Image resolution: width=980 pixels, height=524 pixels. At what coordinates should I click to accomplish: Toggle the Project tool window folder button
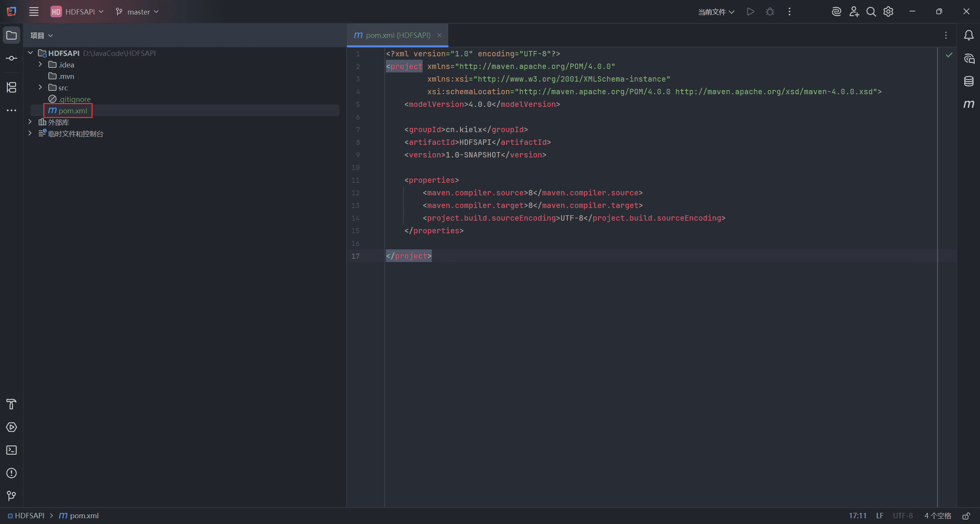pyautogui.click(x=11, y=35)
